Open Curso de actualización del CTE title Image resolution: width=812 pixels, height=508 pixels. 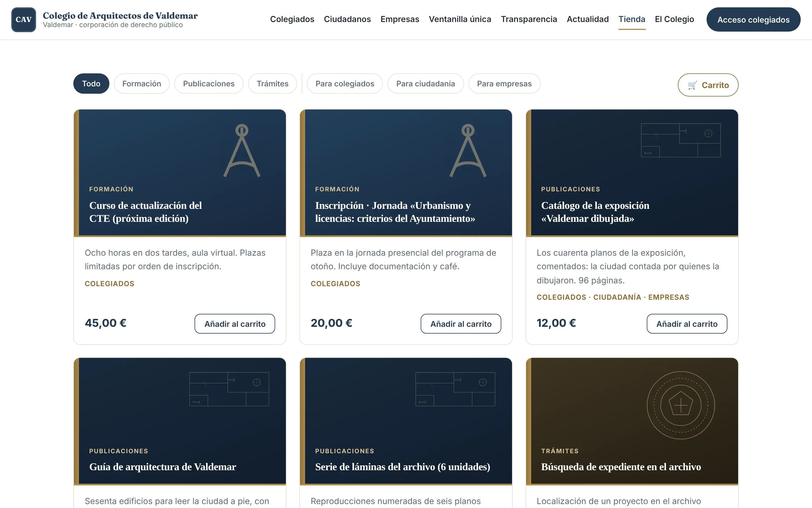145,212
